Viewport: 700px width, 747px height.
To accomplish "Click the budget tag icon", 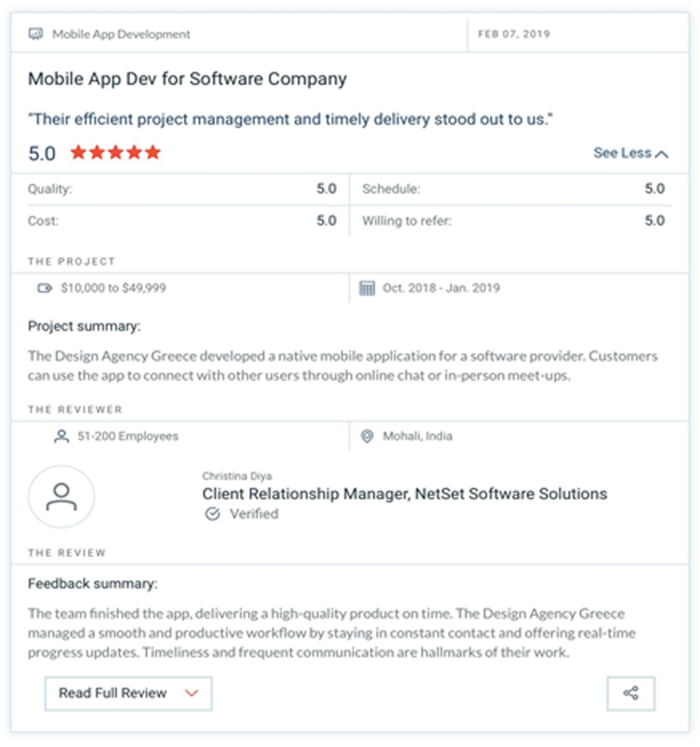I will coord(45,288).
